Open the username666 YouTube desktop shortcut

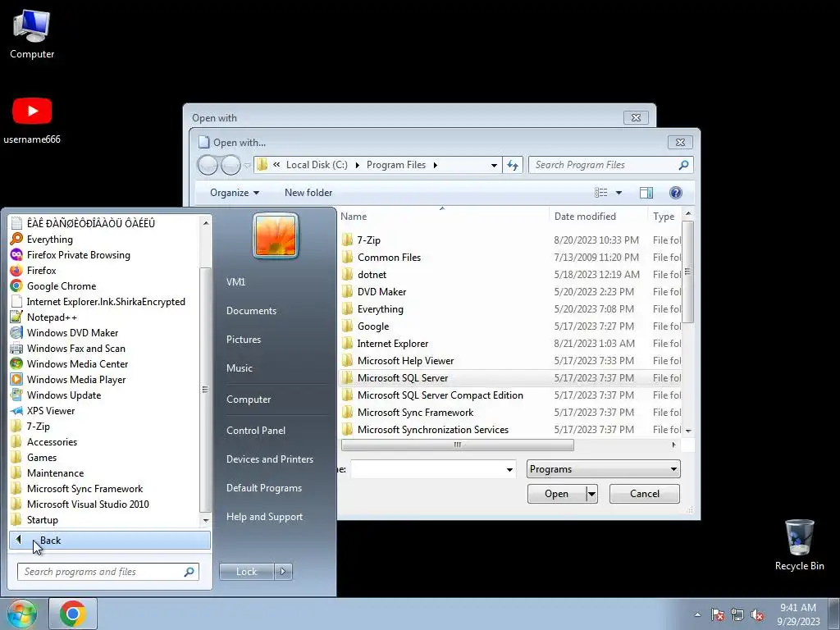(32, 121)
